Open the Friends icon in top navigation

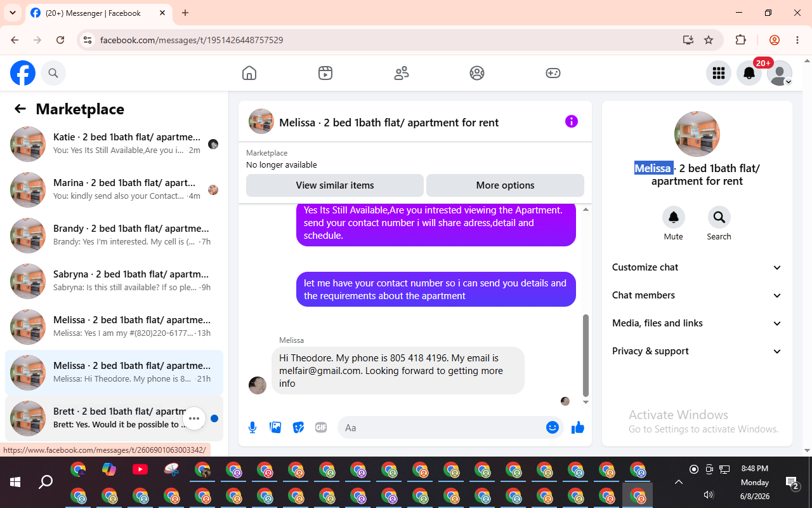402,73
